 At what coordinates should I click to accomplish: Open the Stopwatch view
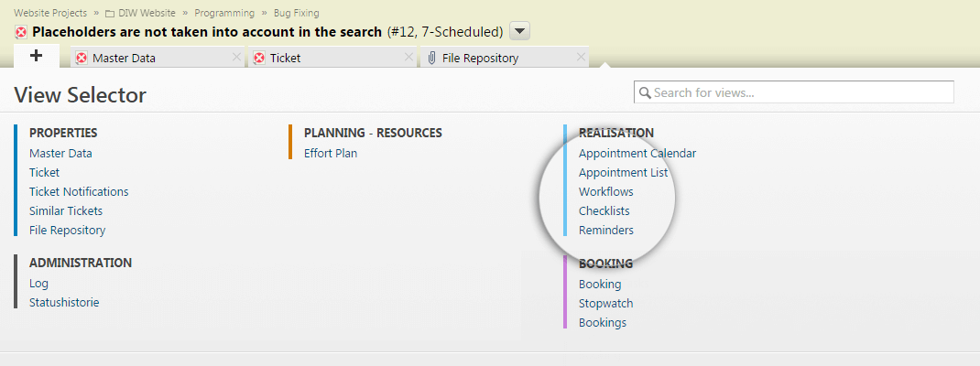coord(605,304)
